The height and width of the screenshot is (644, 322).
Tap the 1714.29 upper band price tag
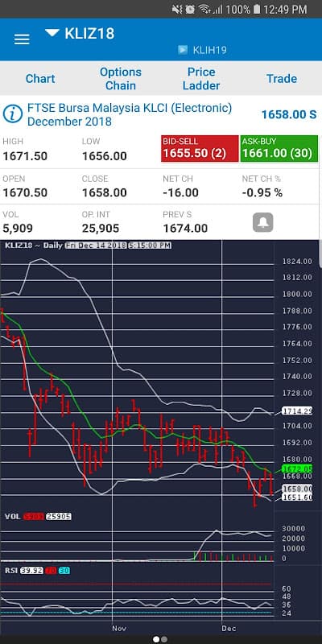pos(298,411)
